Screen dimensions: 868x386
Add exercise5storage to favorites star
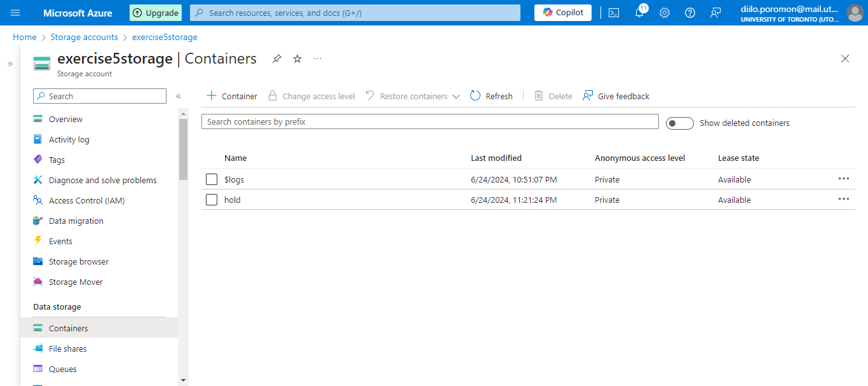(x=297, y=59)
